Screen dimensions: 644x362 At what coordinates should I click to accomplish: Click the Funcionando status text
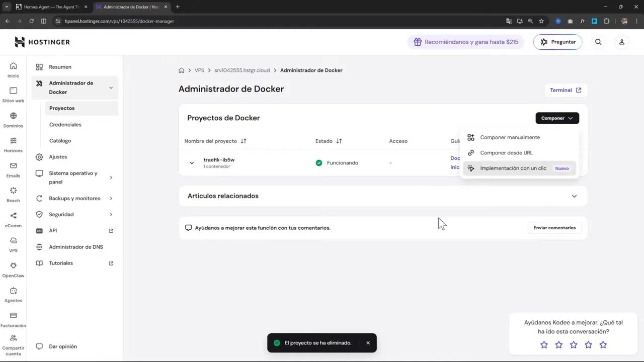click(x=343, y=163)
